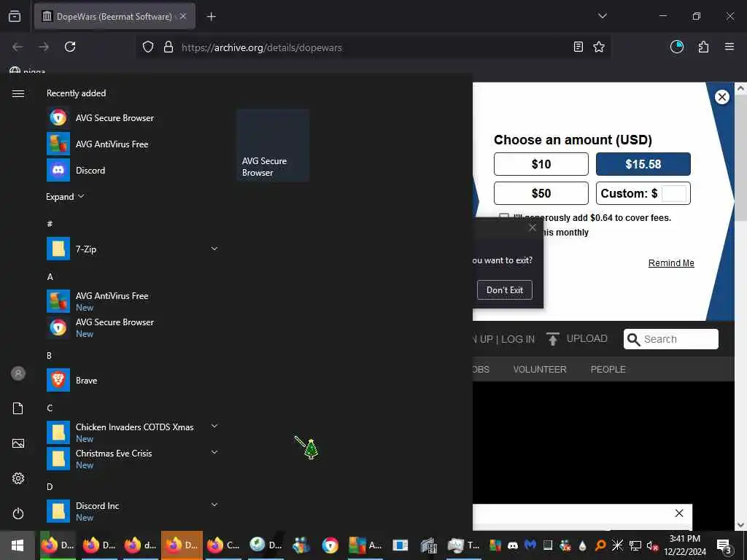This screenshot has width=747, height=560.
Task: Click the UPLOAD link on archive.org
Action: 577,338
